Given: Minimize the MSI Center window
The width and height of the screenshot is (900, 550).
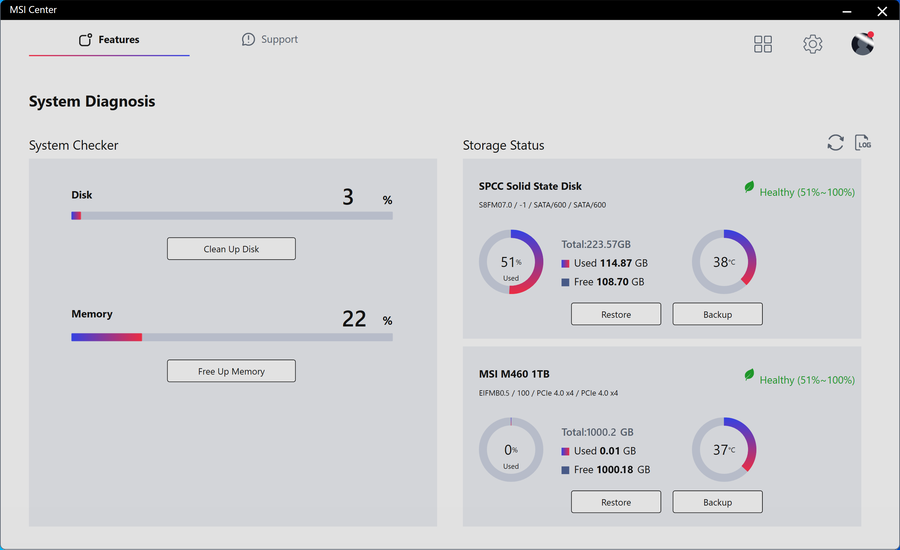Looking at the screenshot, I should 847,11.
